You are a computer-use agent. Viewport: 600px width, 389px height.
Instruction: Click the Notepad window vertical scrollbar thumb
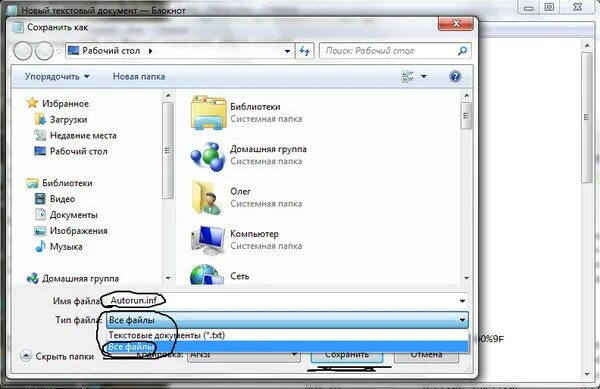pyautogui.click(x=587, y=117)
